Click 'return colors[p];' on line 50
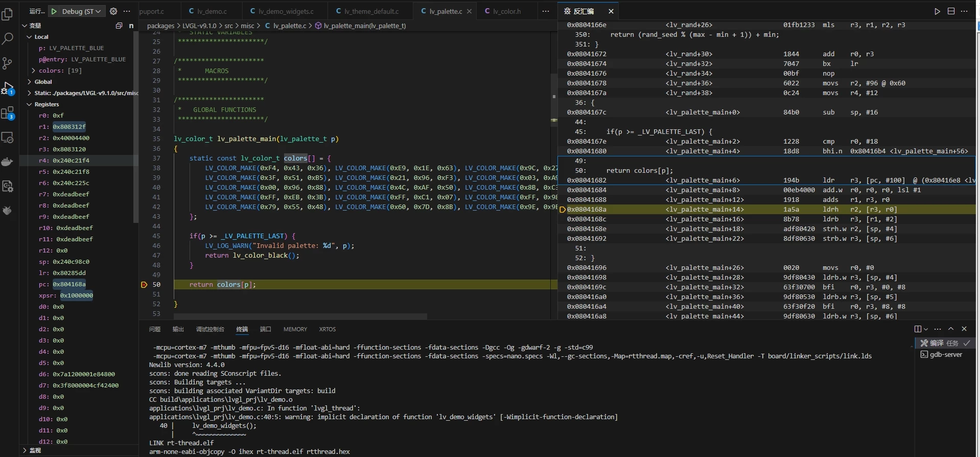Viewport: 980px width, 457px height. [x=222, y=285]
